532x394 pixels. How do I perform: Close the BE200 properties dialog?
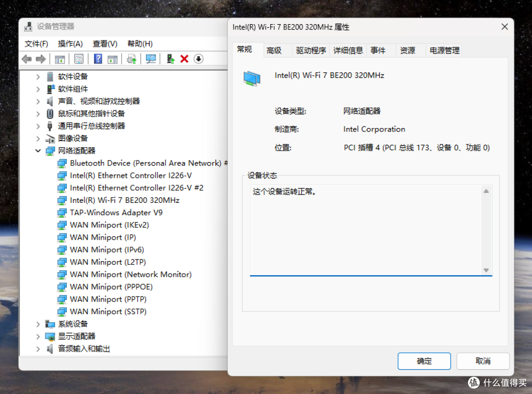click(504, 27)
